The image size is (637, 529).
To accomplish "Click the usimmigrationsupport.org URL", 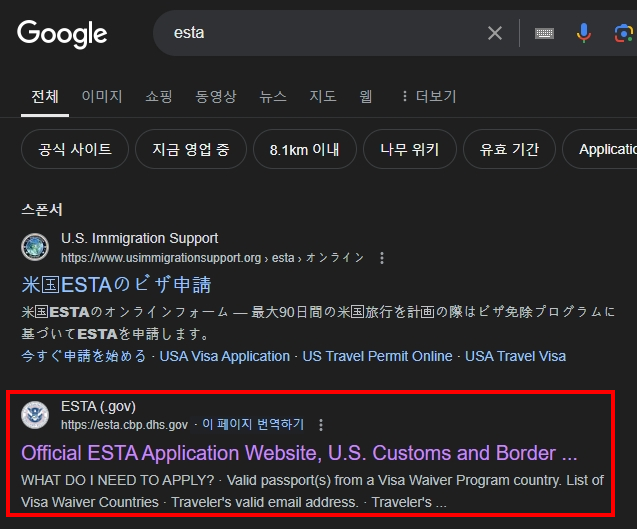I will coord(161,258).
